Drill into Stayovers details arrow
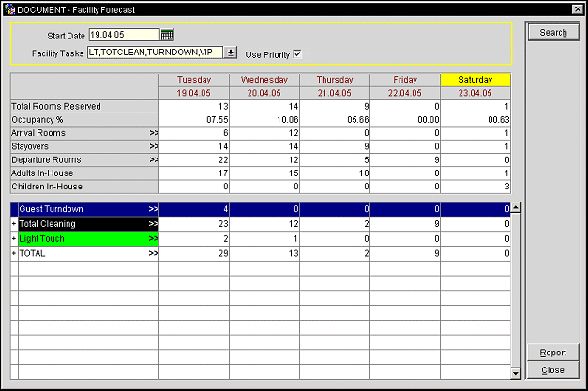The width and height of the screenshot is (588, 391). point(153,146)
